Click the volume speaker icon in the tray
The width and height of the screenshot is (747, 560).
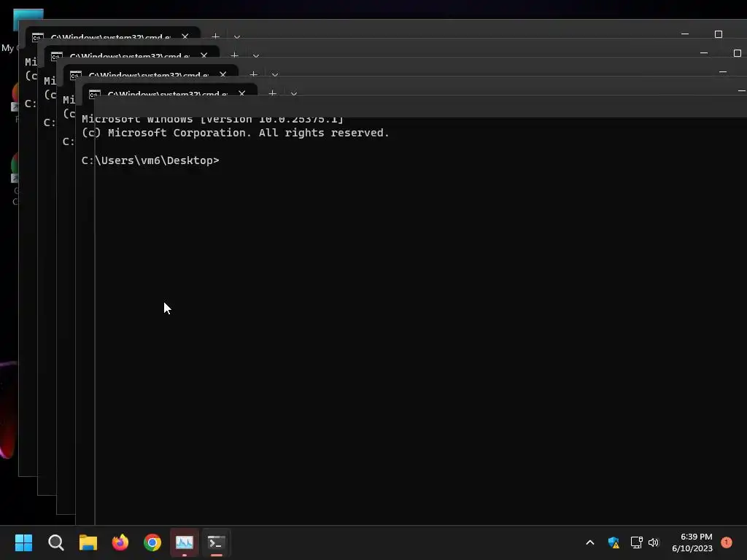pos(654,542)
